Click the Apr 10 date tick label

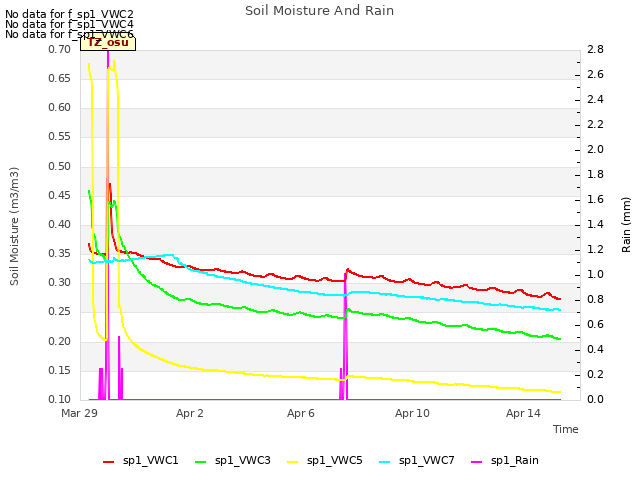[412, 413]
